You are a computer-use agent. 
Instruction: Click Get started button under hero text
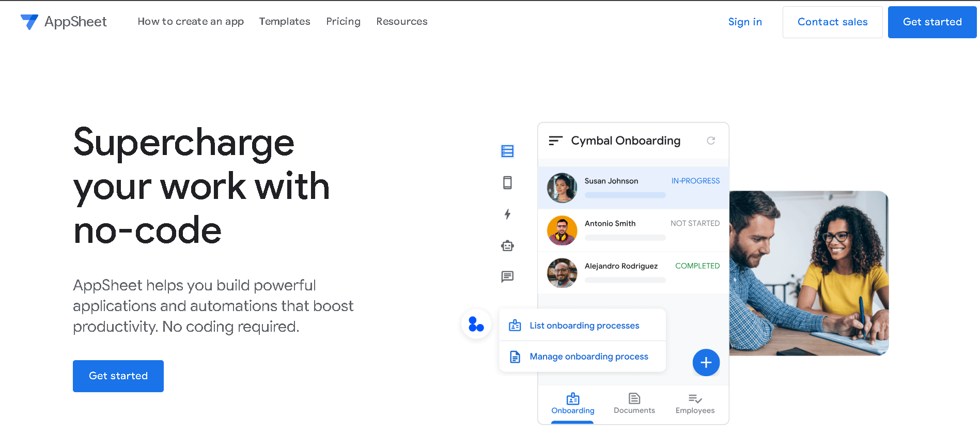118,376
